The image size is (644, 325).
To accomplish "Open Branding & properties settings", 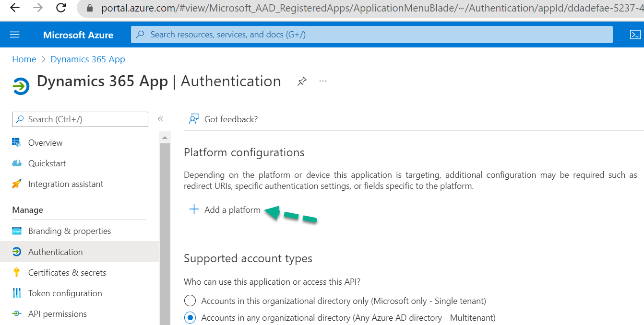I will click(70, 231).
